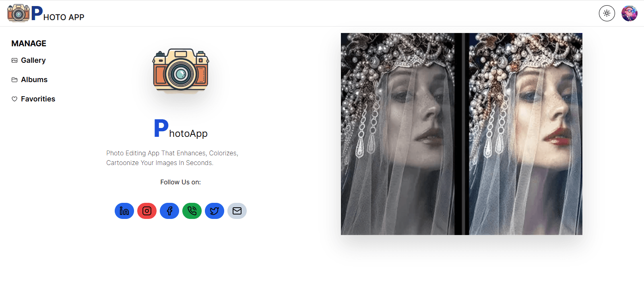
Task: Open the user profile avatar
Action: [630, 13]
